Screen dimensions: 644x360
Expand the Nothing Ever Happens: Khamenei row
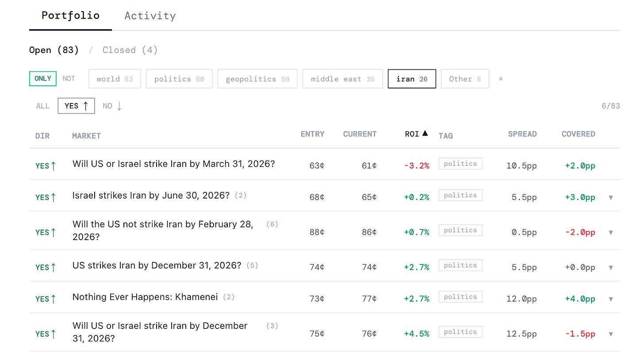coord(611,299)
